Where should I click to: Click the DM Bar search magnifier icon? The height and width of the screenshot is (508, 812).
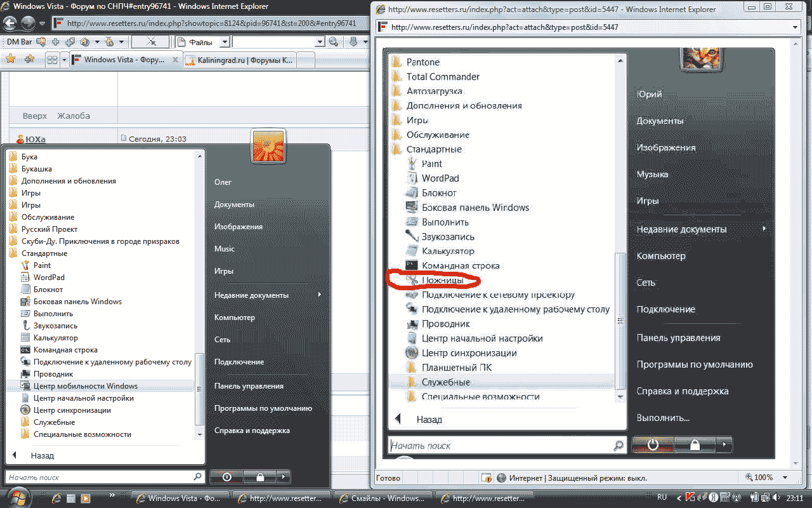pyautogui.click(x=333, y=42)
